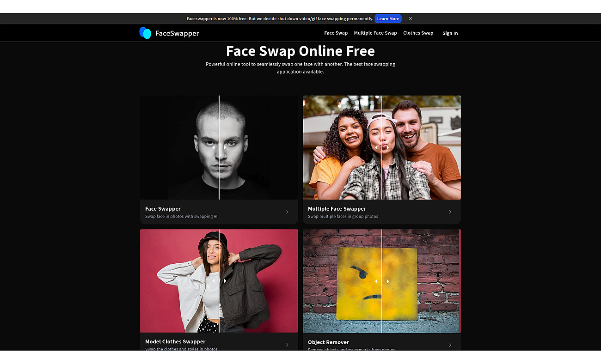Grab the clothes swap comparison slider handle
Image resolution: width=601 pixels, height=364 pixels.
click(219, 281)
